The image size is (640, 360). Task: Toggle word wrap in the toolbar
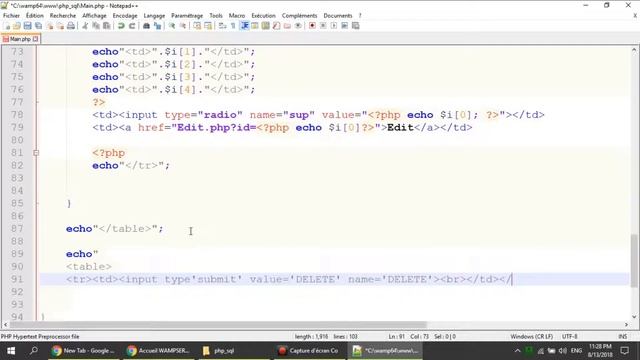pos(222,26)
